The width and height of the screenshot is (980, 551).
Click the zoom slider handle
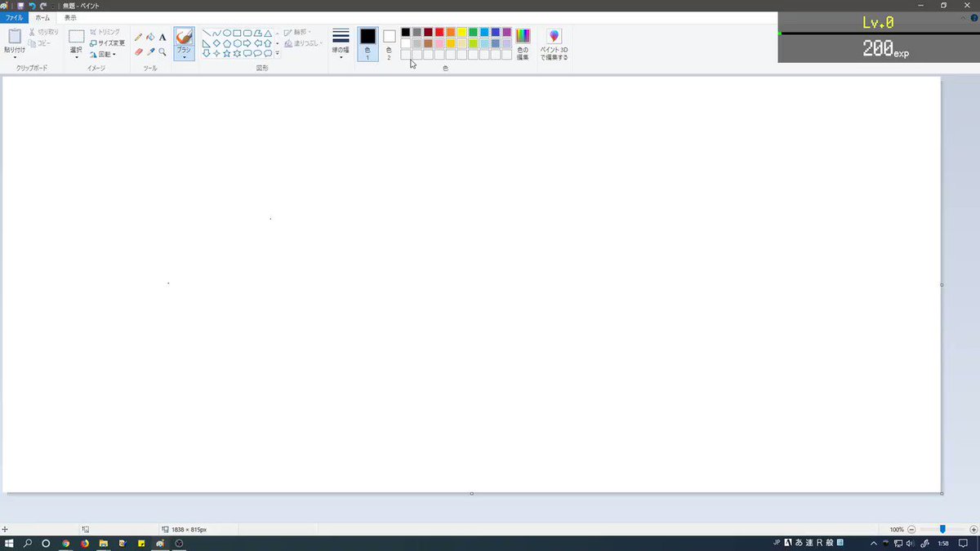tap(942, 529)
